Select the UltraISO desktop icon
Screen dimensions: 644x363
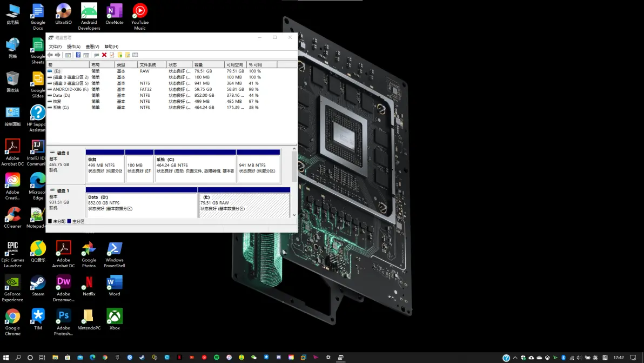(63, 13)
